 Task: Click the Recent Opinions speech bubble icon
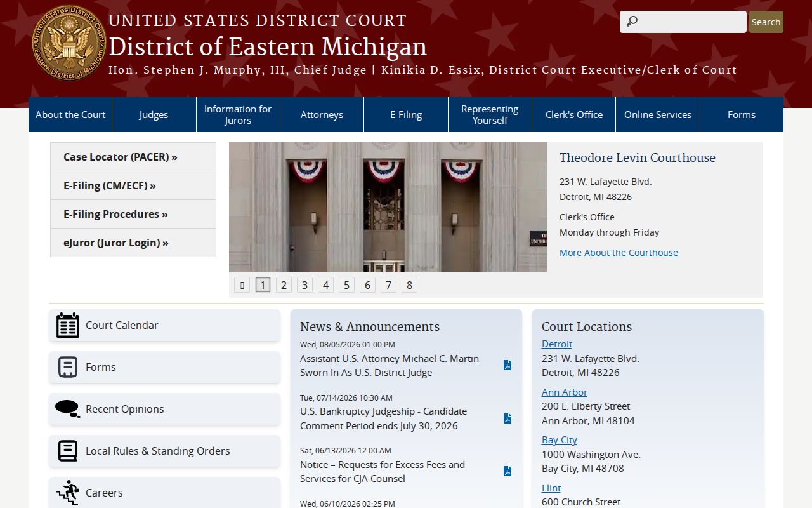tap(67, 409)
